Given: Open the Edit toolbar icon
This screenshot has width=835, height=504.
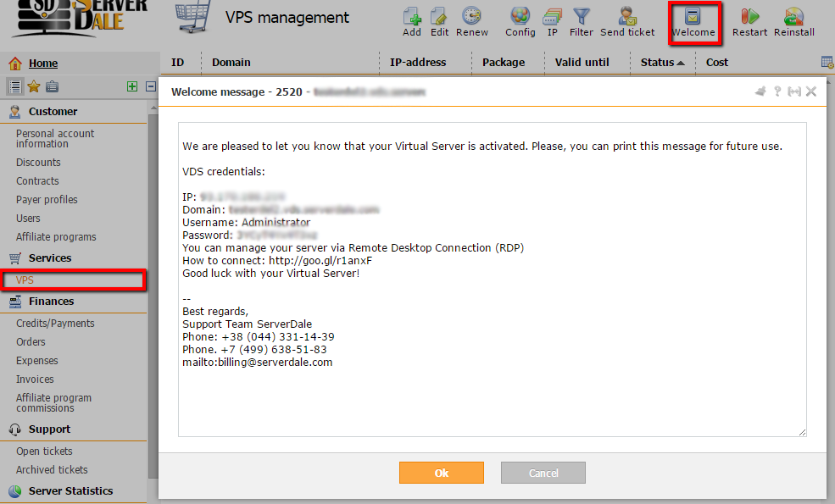Looking at the screenshot, I should (439, 16).
